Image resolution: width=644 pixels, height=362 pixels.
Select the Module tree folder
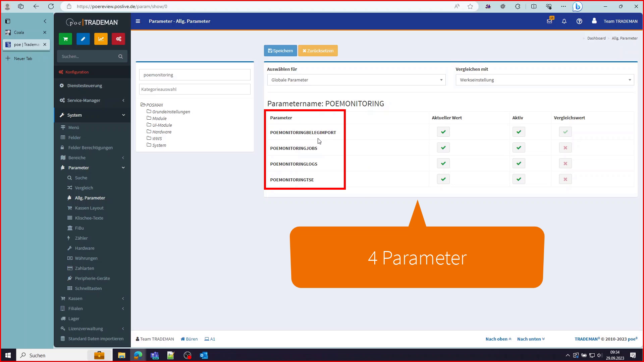pos(157,118)
